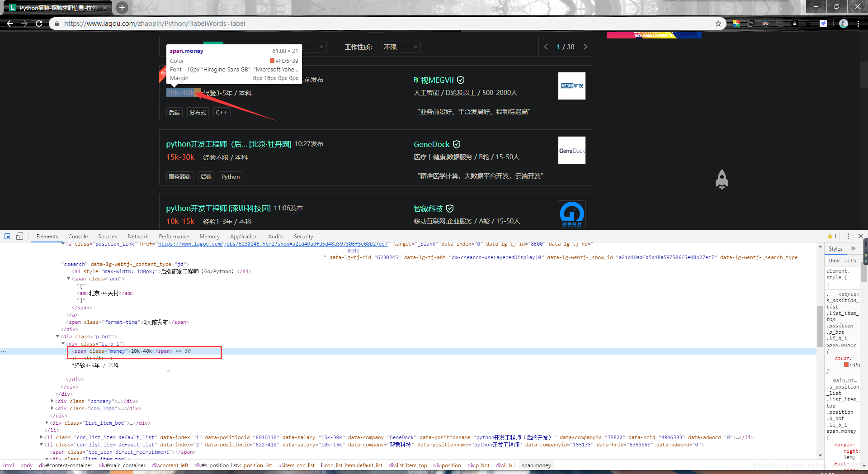Screen dimensions: 868x474
Task: Expand the div class="list_item_bot" node
Action: (x=47, y=423)
